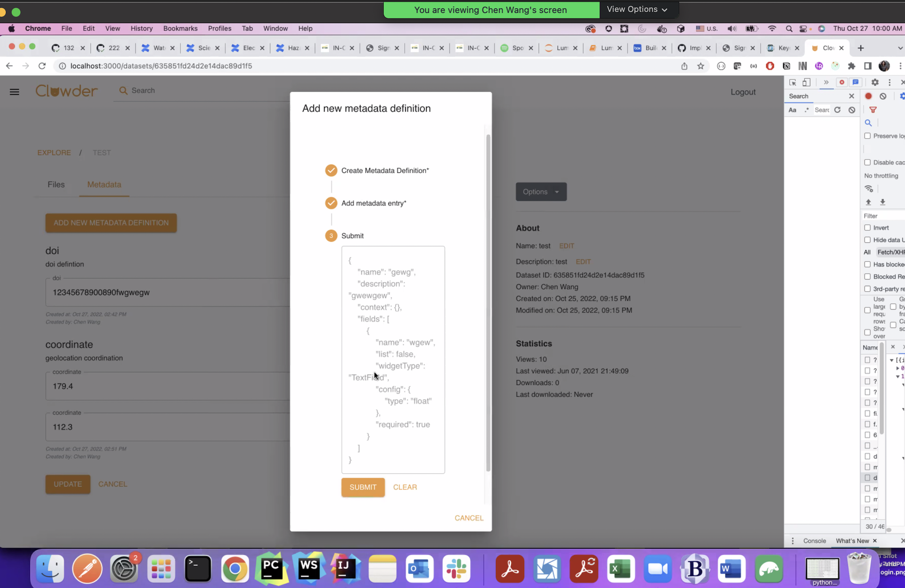905x588 pixels.
Task: Bookmark page with star icon
Action: click(701, 66)
